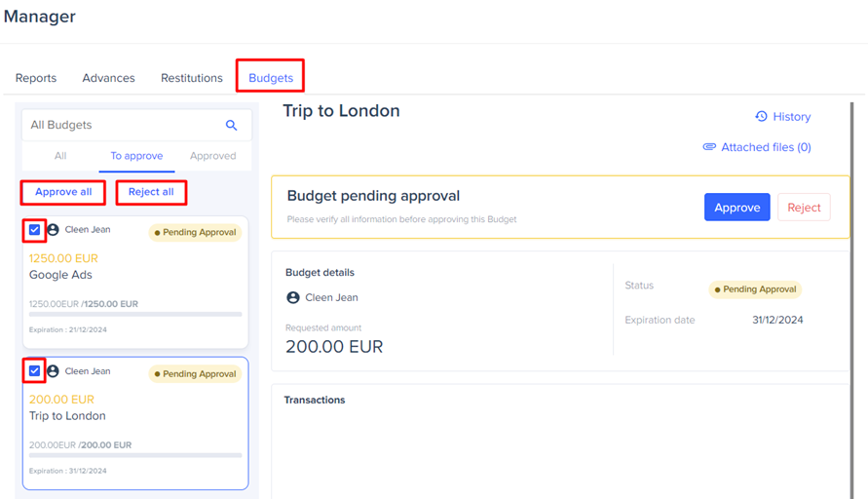Switch to the Reports tab

(x=36, y=78)
